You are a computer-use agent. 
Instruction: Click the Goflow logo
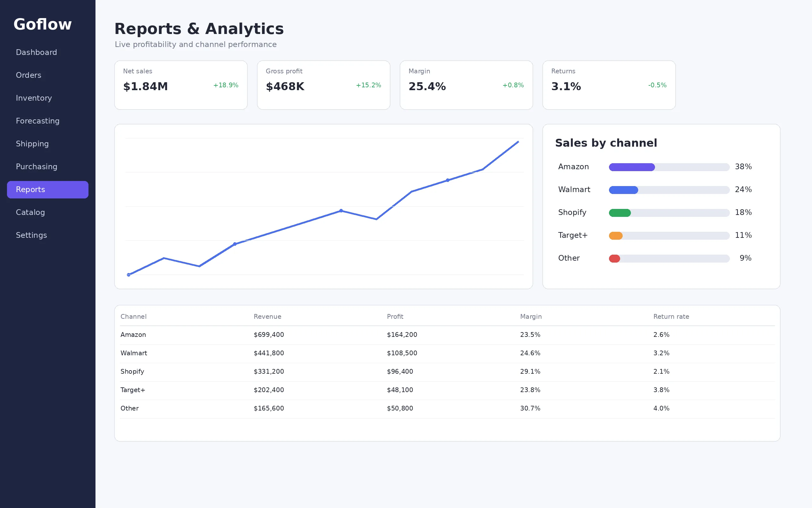(x=43, y=24)
